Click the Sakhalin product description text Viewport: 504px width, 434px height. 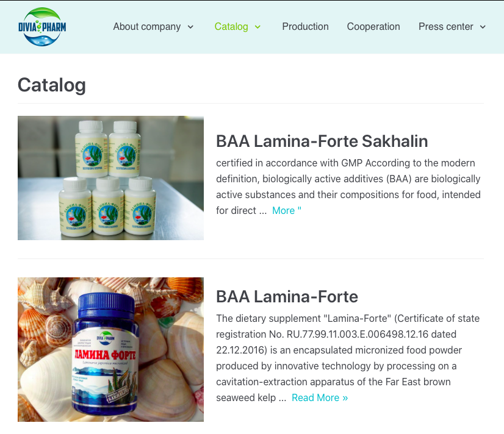pyautogui.click(x=348, y=187)
